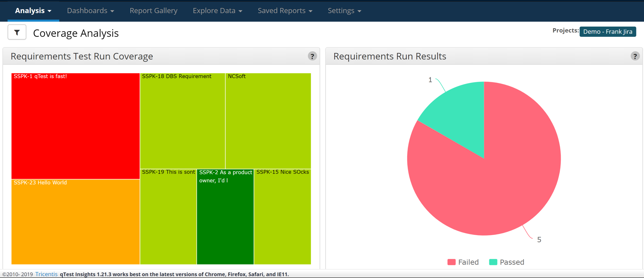This screenshot has height=278, width=644.
Task: Click the red SSPK-1 qTest is fast tile
Action: coord(75,126)
